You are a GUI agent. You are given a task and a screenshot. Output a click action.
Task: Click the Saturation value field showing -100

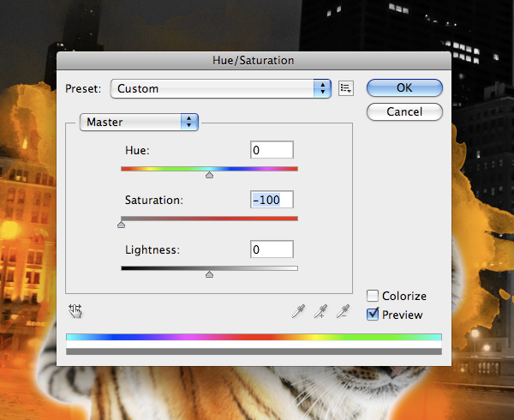click(x=272, y=200)
